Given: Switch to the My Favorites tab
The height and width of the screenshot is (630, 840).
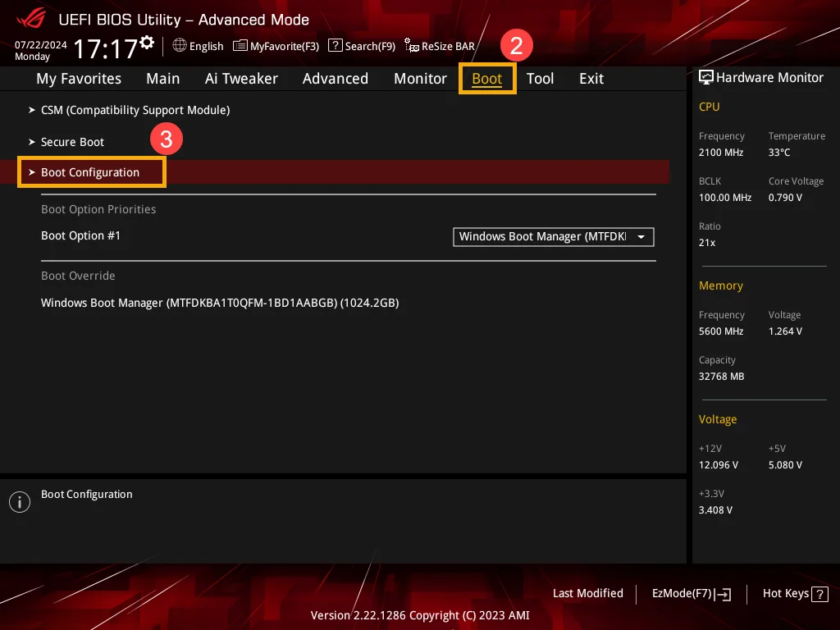Looking at the screenshot, I should coord(79,79).
